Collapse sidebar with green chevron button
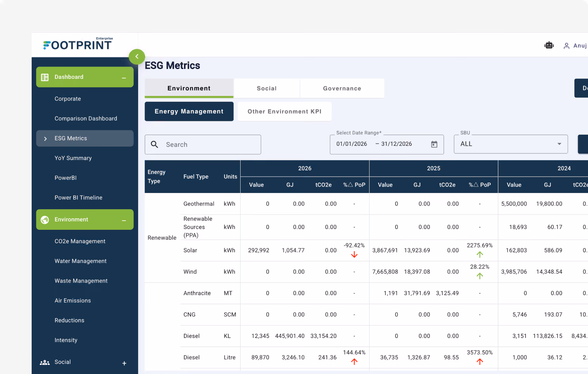588x374 pixels. click(137, 57)
